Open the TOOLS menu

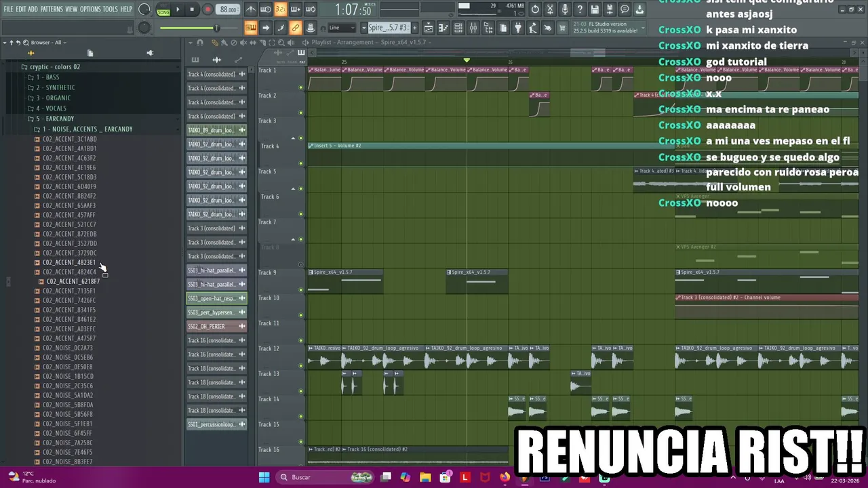pyautogui.click(x=110, y=9)
